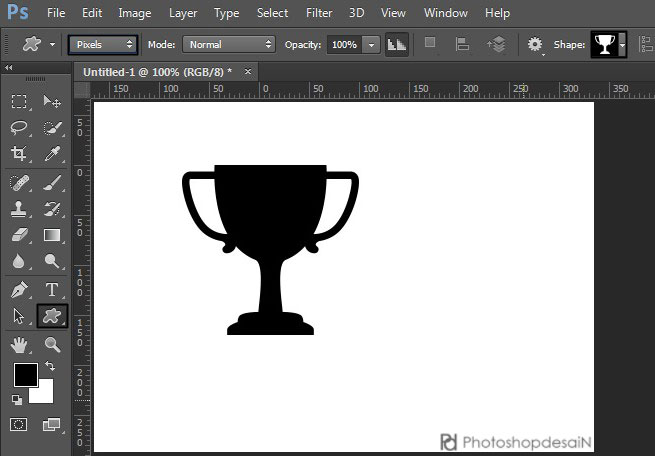Select the Horizontal Type tool
Image resolution: width=655 pixels, height=456 pixels.
[x=52, y=290]
